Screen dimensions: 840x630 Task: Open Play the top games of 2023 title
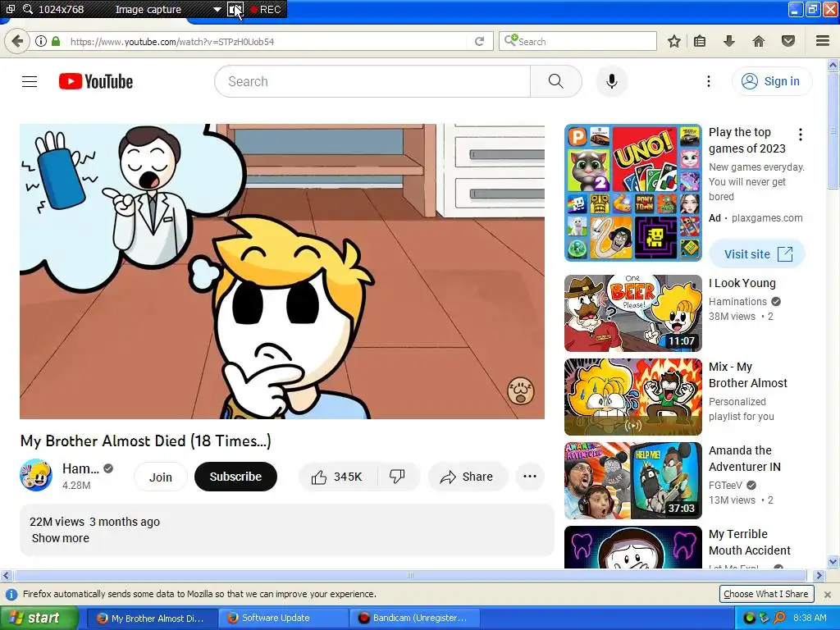click(746, 140)
